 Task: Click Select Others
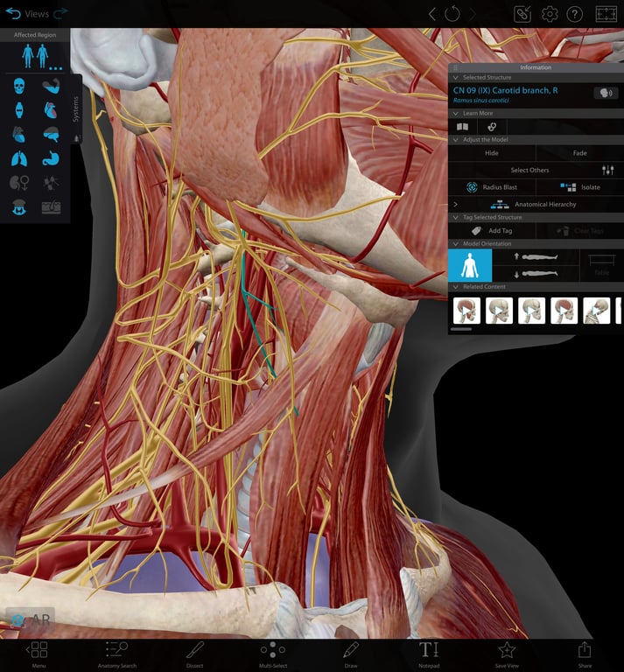click(x=529, y=170)
